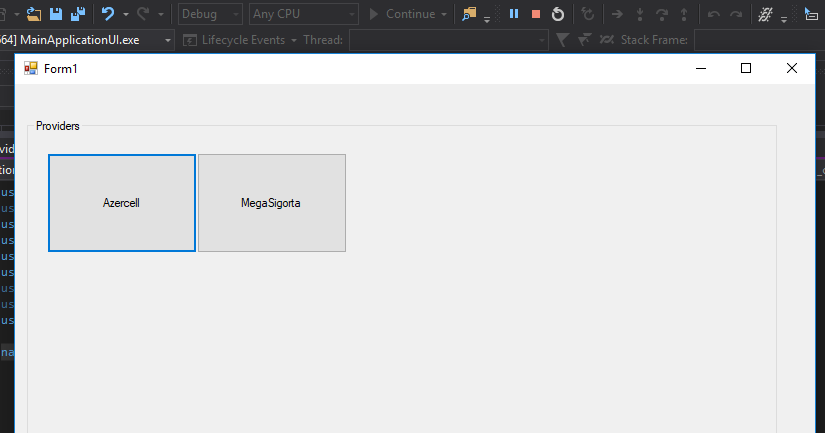The width and height of the screenshot is (825, 433).
Task: Stop debugging with red square icon
Action: (536, 14)
